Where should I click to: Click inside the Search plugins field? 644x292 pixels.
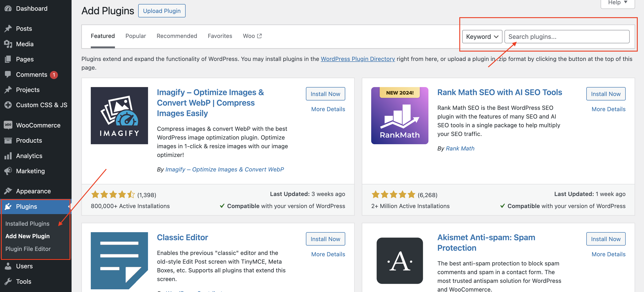tap(567, 36)
